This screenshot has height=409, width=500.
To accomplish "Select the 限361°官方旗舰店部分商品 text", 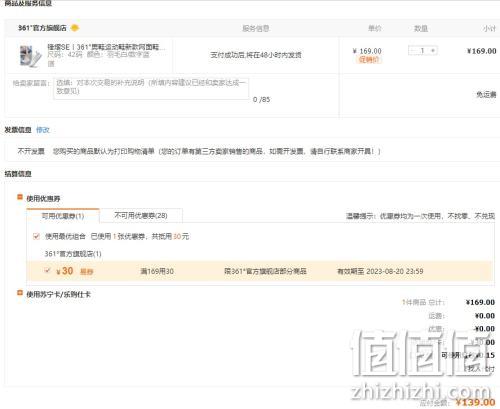I will pos(265,271).
